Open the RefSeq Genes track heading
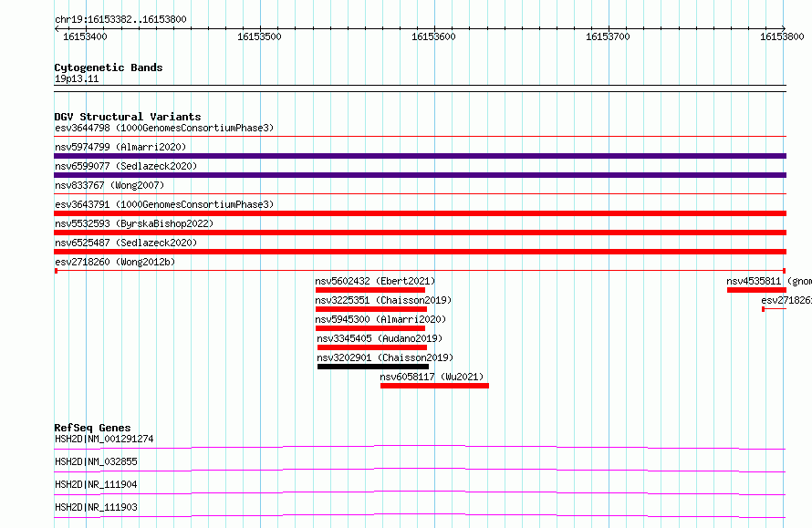Image resolution: width=812 pixels, height=528 pixels. pyautogui.click(x=92, y=428)
